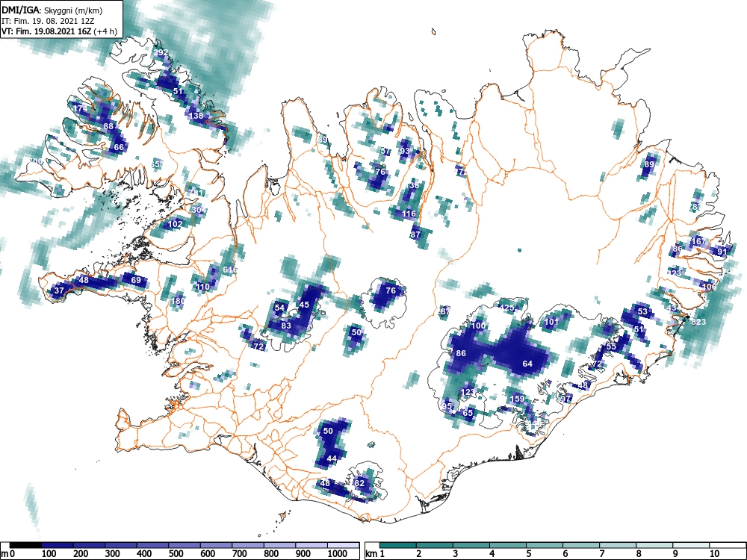Click the visibility value '167' in the east
The width and height of the screenshot is (747, 560).
[x=698, y=241]
